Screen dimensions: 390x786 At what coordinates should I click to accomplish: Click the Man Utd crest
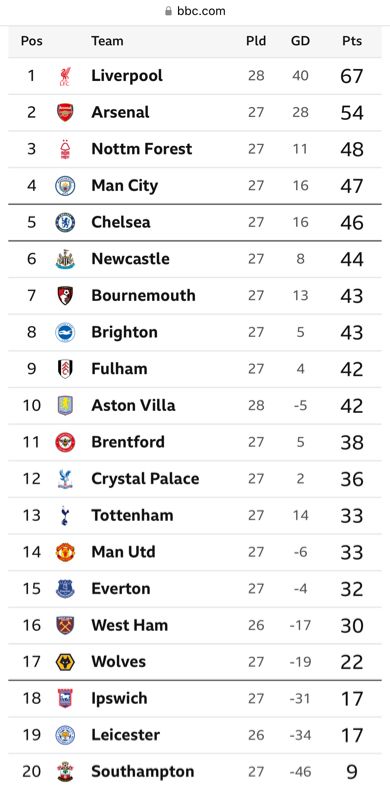click(x=65, y=552)
